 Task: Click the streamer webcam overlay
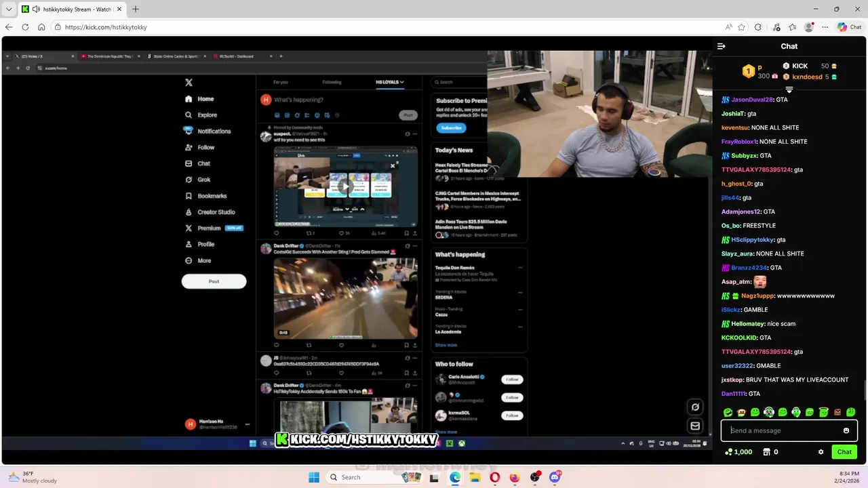pos(599,114)
